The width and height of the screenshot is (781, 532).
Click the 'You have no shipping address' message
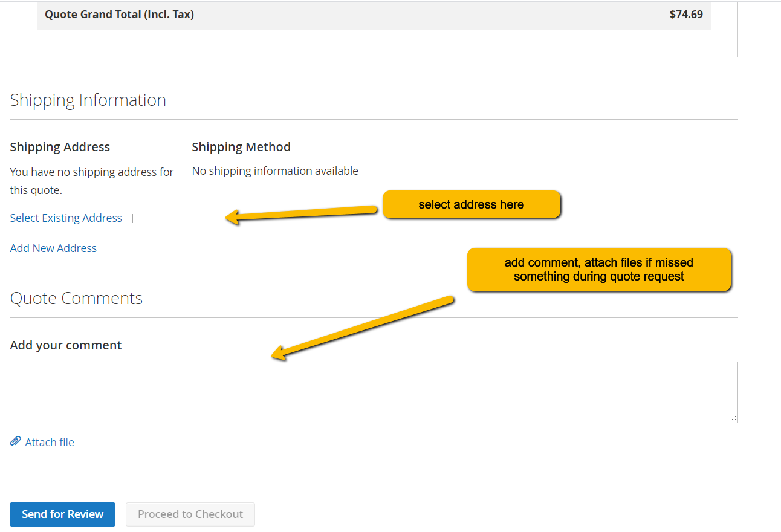click(x=92, y=181)
